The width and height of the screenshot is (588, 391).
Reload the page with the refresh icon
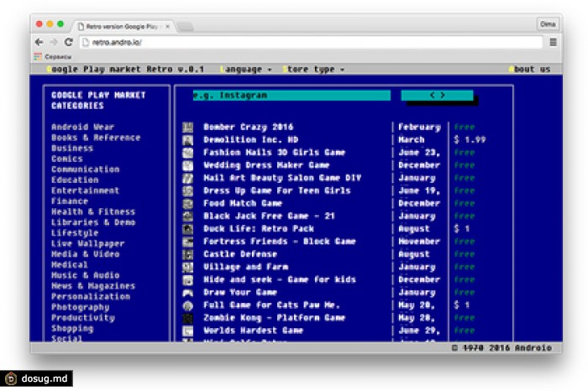coord(68,42)
